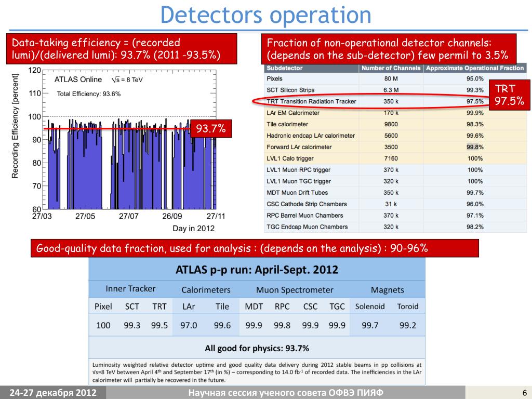Click the 27/05 date tick
The width and height of the screenshot is (532, 399).
[x=85, y=217]
